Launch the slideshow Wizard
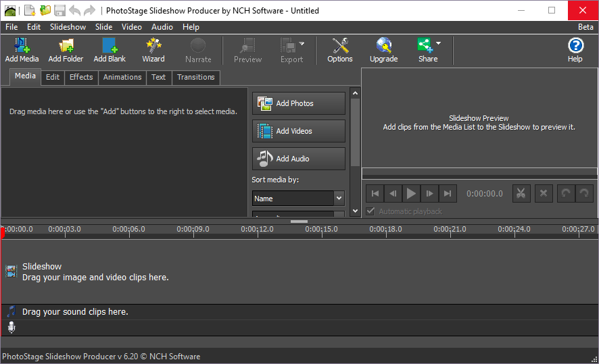599x364 pixels. (x=153, y=46)
